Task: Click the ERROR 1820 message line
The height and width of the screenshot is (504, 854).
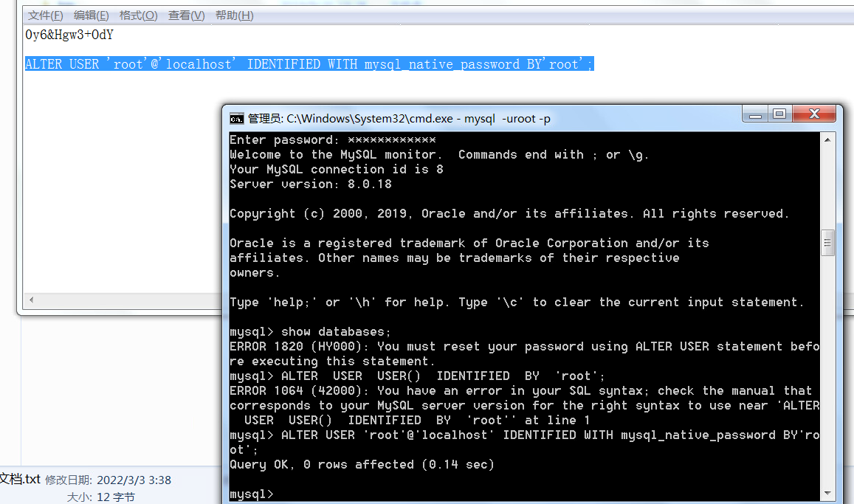Action: click(525, 353)
